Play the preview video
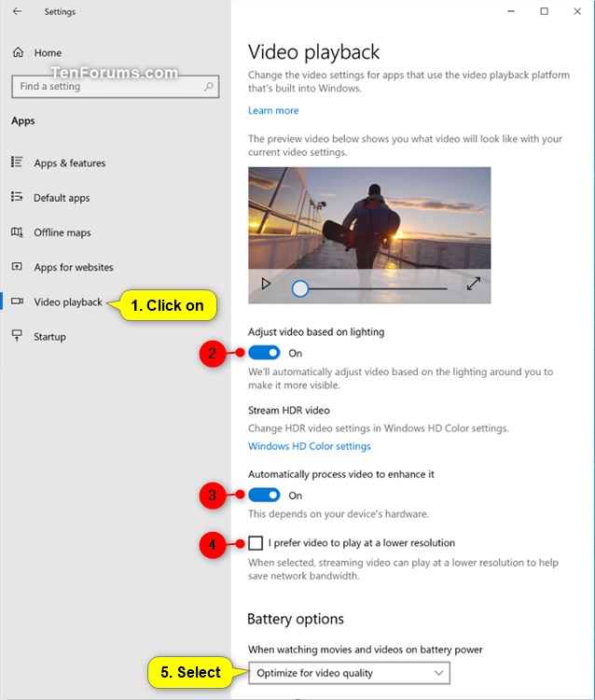This screenshot has width=595, height=700. tap(266, 284)
